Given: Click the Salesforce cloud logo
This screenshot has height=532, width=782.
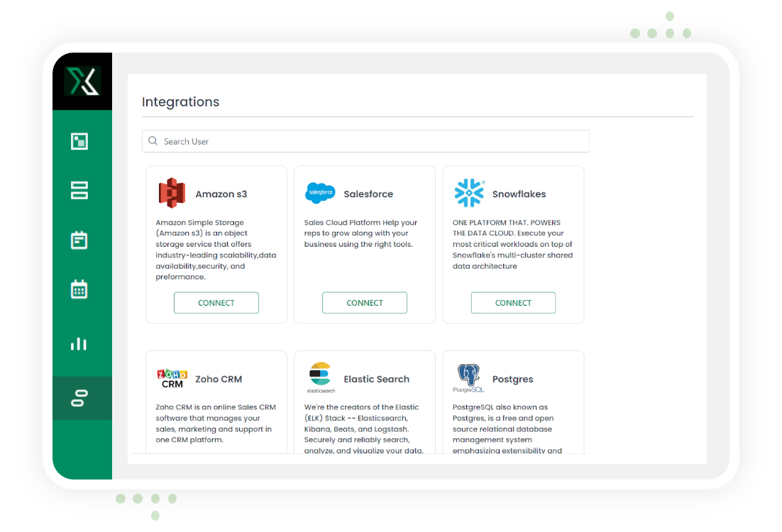Looking at the screenshot, I should (x=319, y=192).
